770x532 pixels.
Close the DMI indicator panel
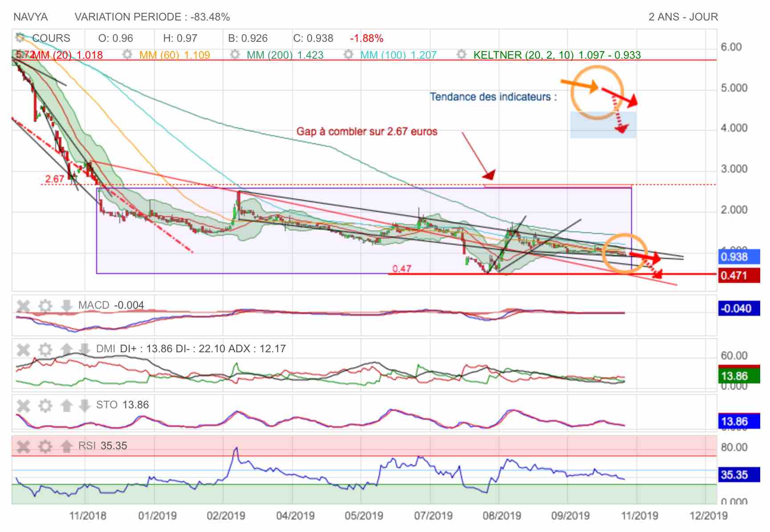23,350
